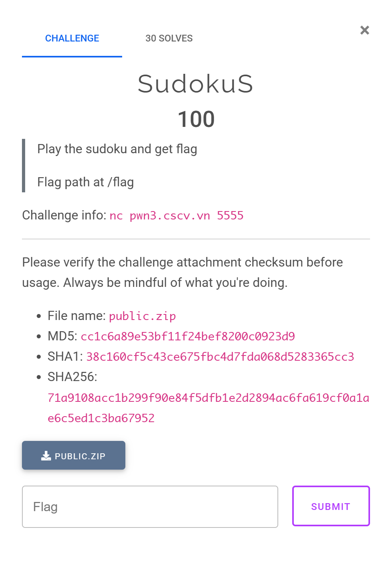Click the 'Challenge info:' label

(64, 215)
